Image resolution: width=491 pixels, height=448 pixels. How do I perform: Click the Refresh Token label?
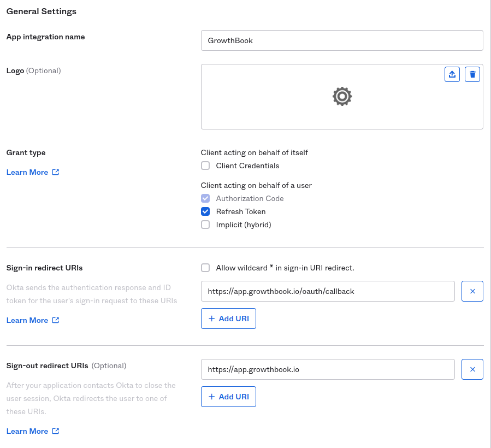coord(241,211)
